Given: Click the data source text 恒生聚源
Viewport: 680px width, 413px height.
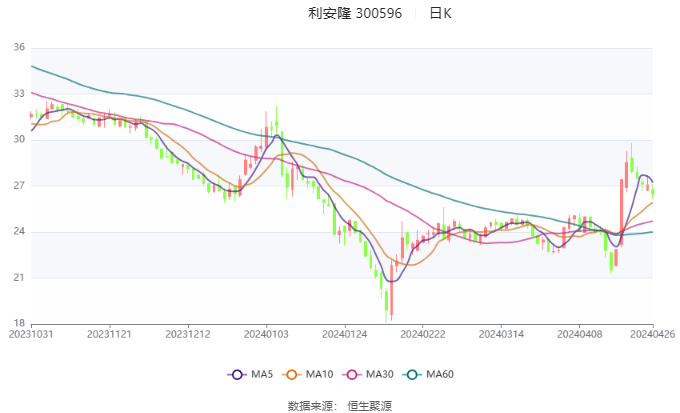Looking at the screenshot, I should tap(369, 406).
